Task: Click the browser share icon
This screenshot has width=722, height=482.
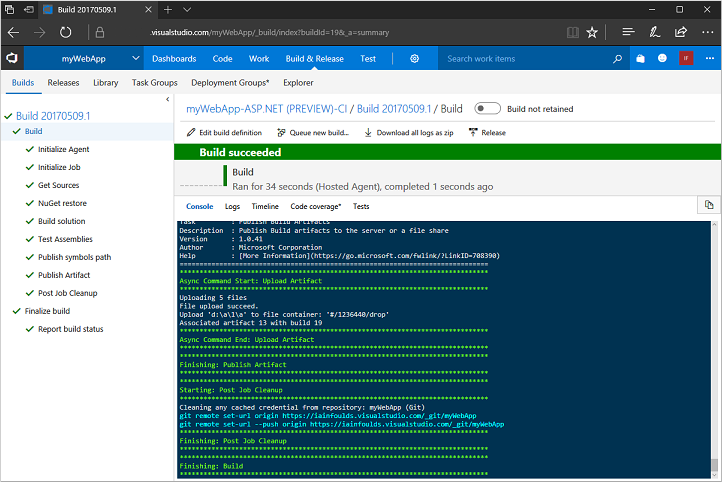Action: (681, 32)
